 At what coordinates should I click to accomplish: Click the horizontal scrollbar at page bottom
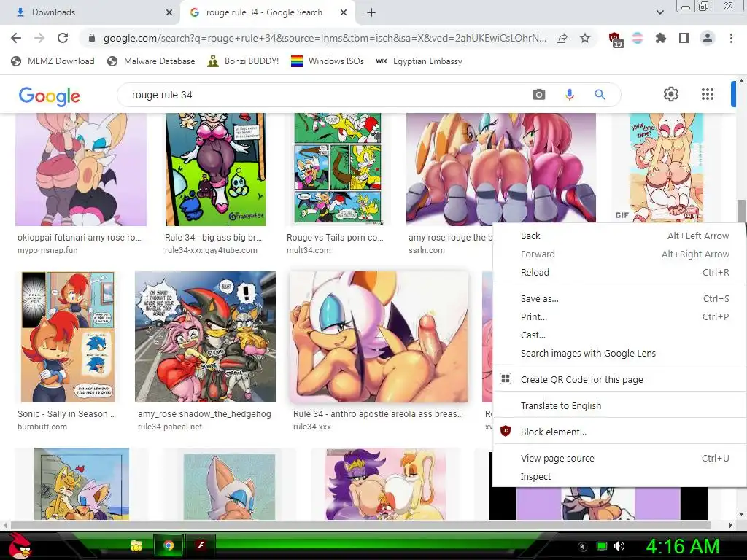click(x=360, y=525)
